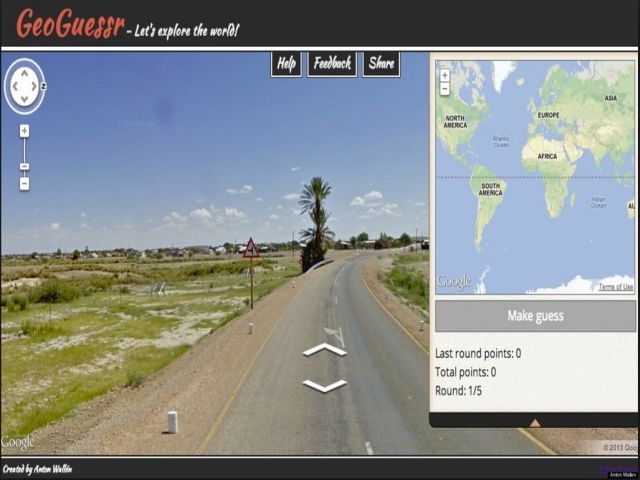Screen dimensions: 640x480
Task: Move forward along the road arrow
Action: 325,349
